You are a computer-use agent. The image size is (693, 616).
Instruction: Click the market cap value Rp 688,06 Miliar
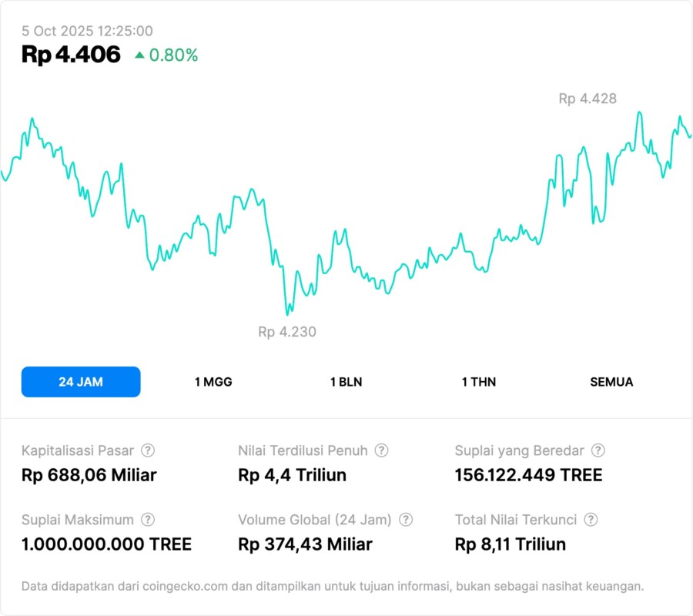click(x=89, y=475)
